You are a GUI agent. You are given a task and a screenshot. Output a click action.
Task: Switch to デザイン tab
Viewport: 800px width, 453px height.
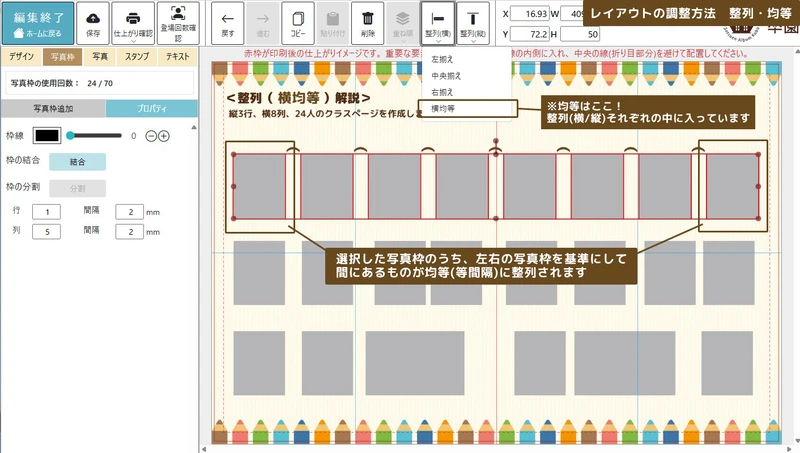(21, 57)
